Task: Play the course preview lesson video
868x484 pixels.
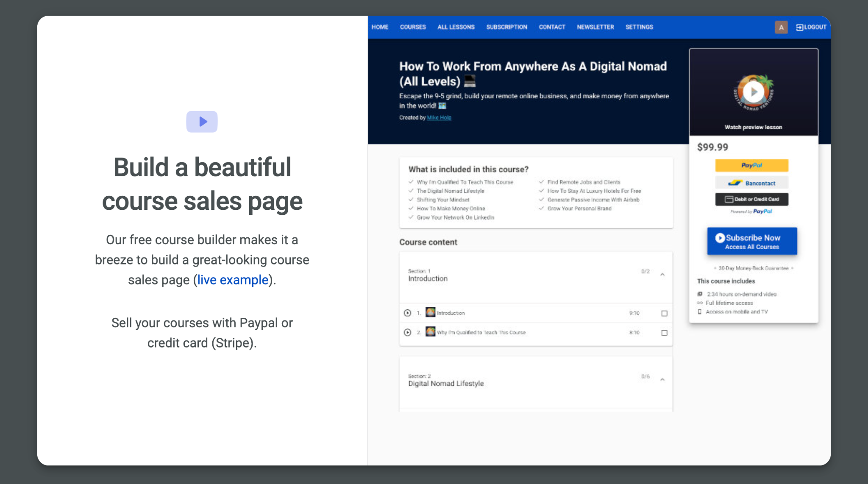Action: pyautogui.click(x=753, y=92)
